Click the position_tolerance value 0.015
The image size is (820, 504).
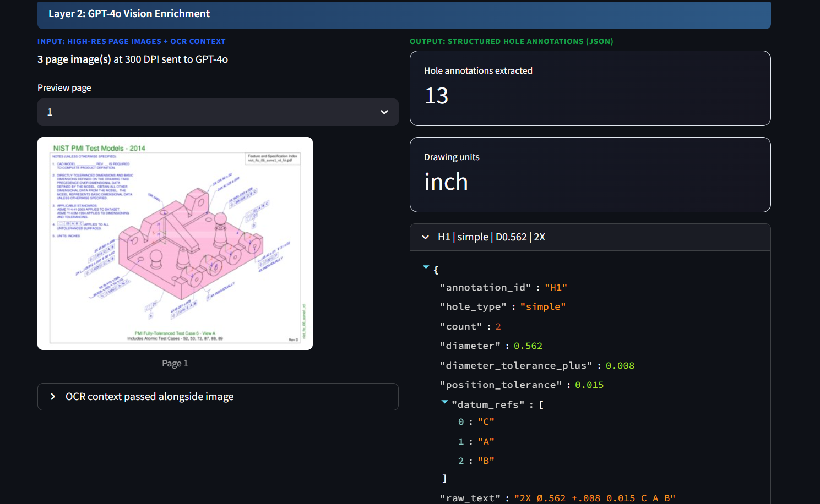(589, 385)
